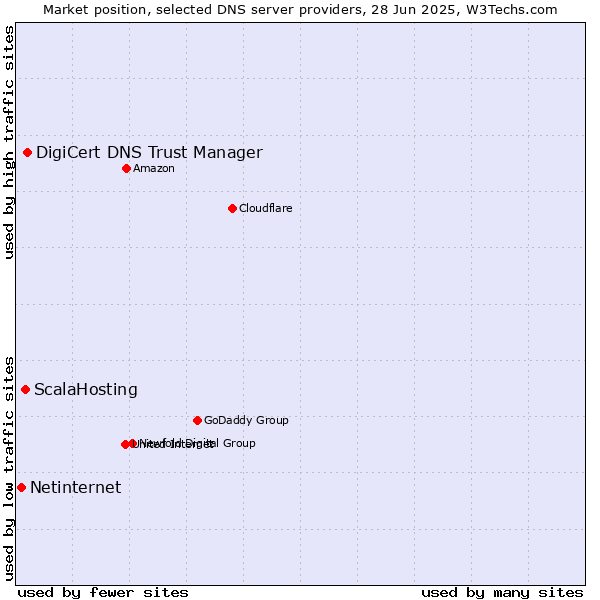Click the Netinternet red data point
Screen dimensions: 600x600
click(21, 488)
